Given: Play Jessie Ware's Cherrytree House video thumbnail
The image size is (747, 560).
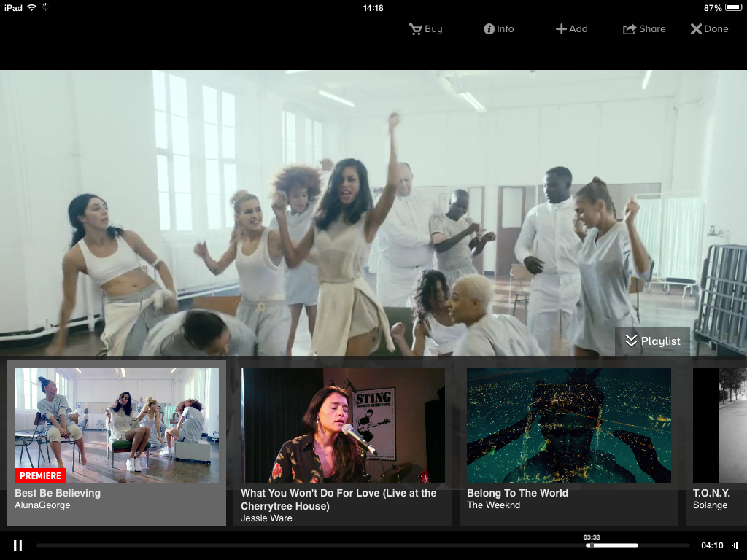Looking at the screenshot, I should coord(343,425).
